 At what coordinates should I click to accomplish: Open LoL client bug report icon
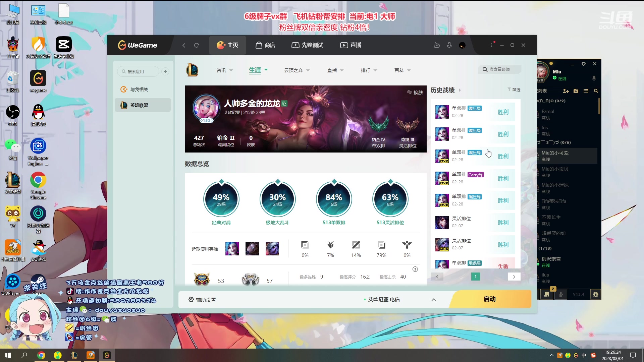click(x=596, y=294)
